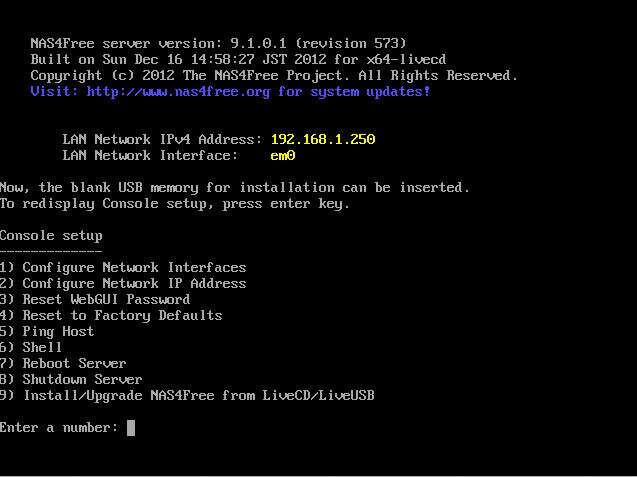Click the Console setup heading

click(x=51, y=235)
